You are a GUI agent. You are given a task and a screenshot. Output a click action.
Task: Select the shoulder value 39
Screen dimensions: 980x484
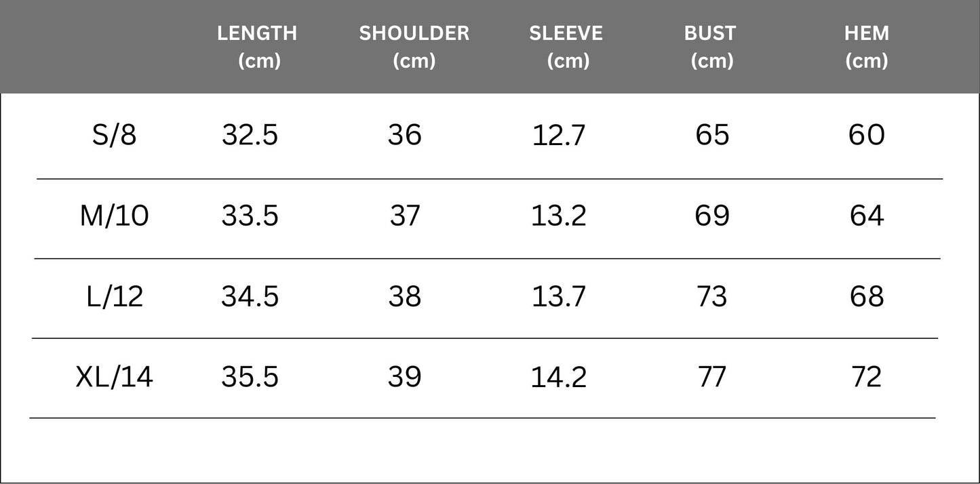click(405, 377)
